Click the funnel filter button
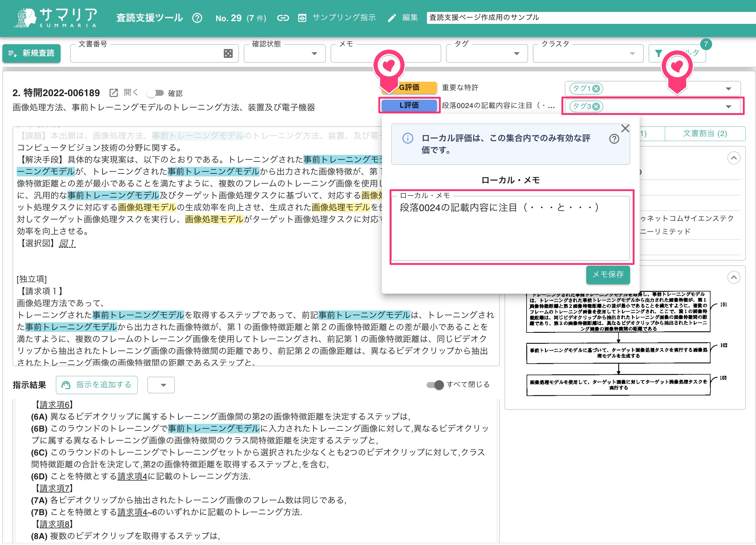 point(677,53)
